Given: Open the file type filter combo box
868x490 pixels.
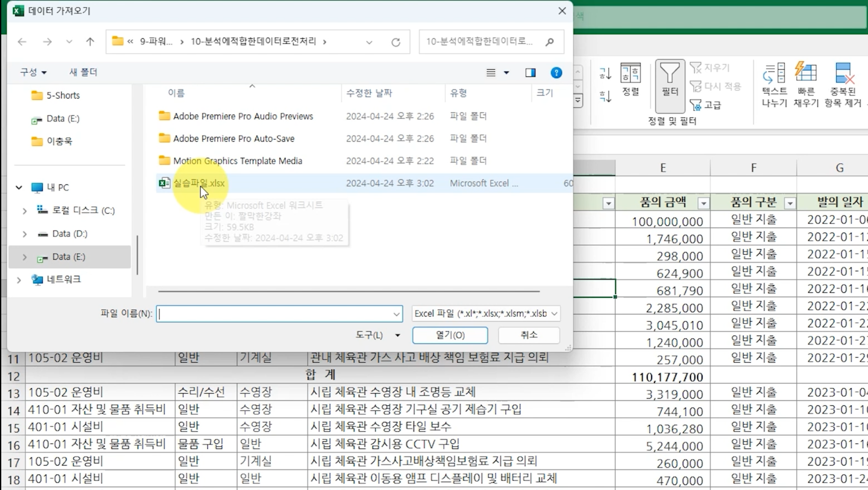Looking at the screenshot, I should [x=485, y=314].
